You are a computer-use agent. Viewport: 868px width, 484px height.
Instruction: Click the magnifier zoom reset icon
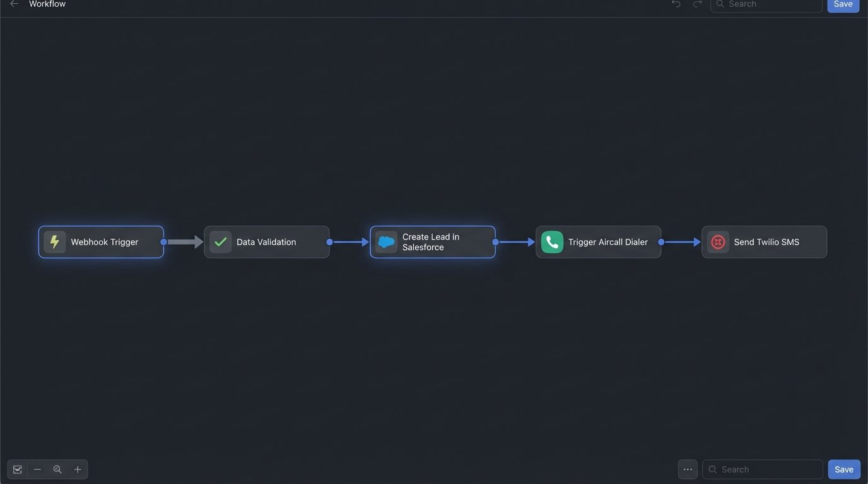[57, 470]
